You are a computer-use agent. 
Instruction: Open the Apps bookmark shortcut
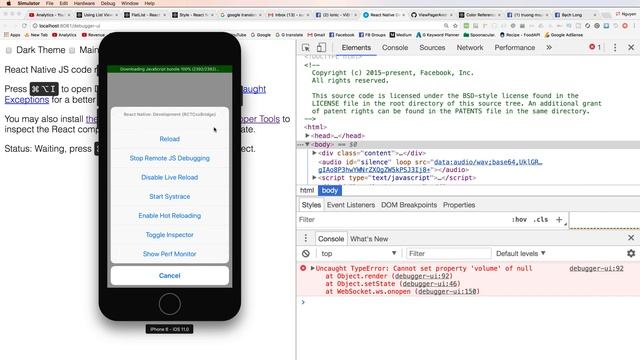coord(12,35)
